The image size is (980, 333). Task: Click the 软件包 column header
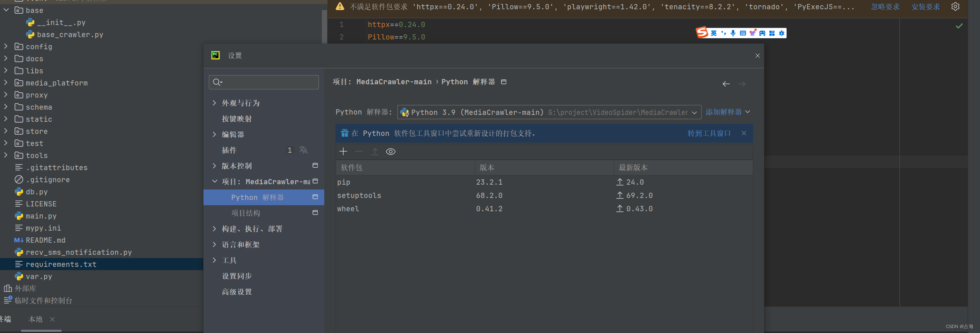[405, 167]
